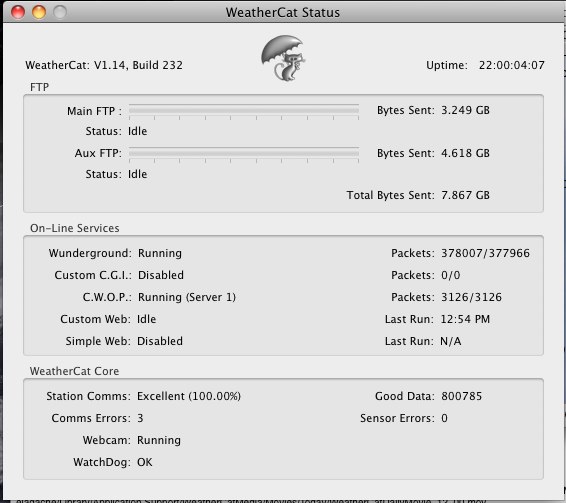The height and width of the screenshot is (503, 566).
Task: Click Sensor Errors value 0
Action: [444, 418]
